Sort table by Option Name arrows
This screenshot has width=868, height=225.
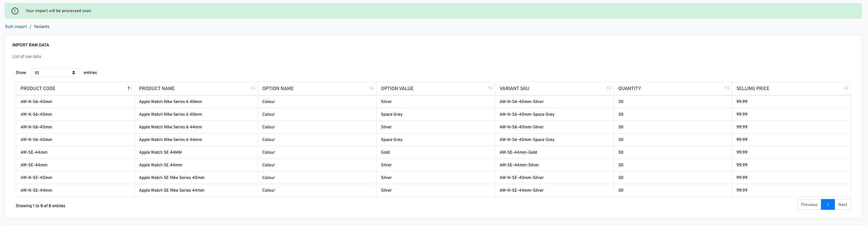pos(371,88)
